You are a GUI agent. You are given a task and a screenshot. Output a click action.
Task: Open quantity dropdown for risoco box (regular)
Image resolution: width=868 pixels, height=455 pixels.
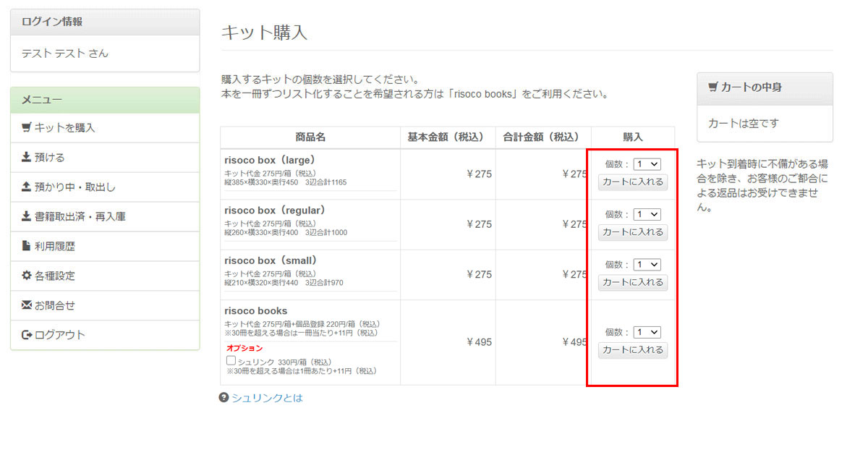[x=647, y=214]
